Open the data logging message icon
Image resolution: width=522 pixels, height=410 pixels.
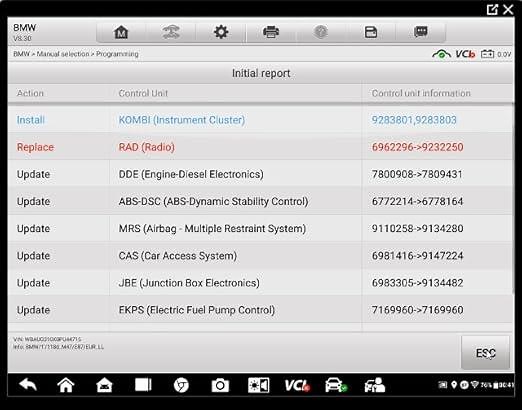pos(421,32)
